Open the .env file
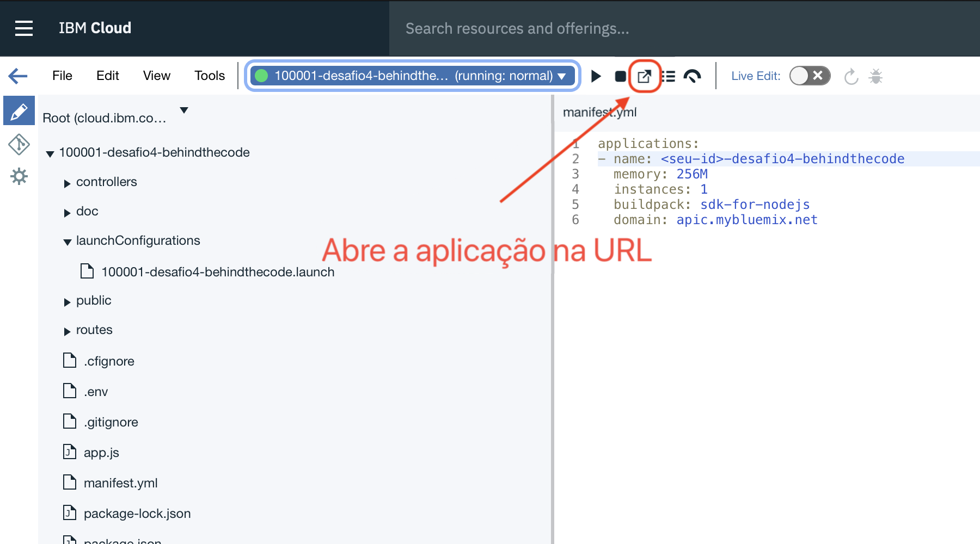The height and width of the screenshot is (544, 980). 96,392
